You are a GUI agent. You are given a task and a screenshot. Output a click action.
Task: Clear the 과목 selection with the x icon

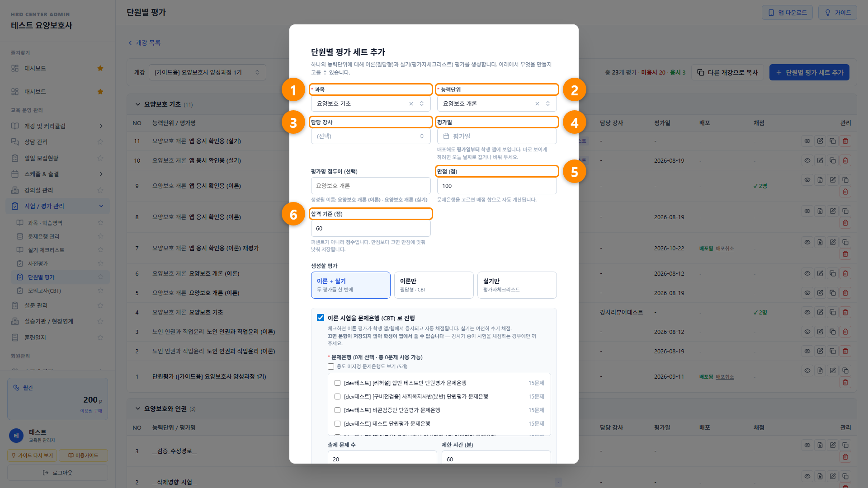411,103
